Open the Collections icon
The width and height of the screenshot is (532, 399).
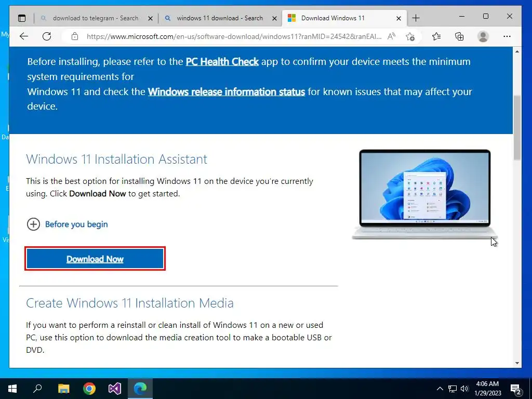[459, 36]
